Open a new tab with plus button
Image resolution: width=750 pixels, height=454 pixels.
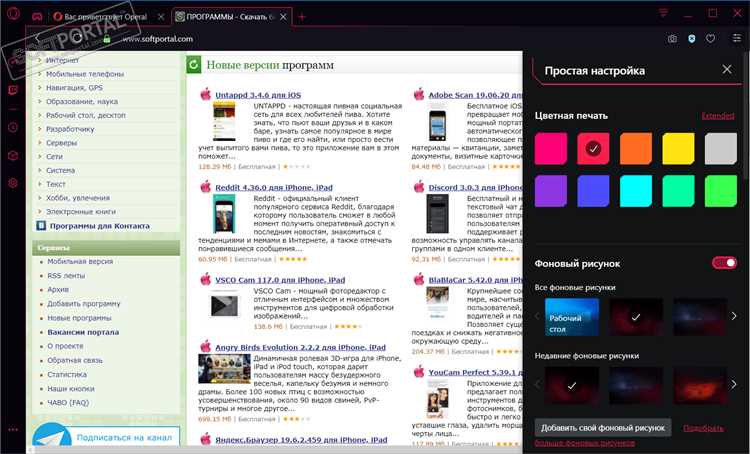point(302,17)
